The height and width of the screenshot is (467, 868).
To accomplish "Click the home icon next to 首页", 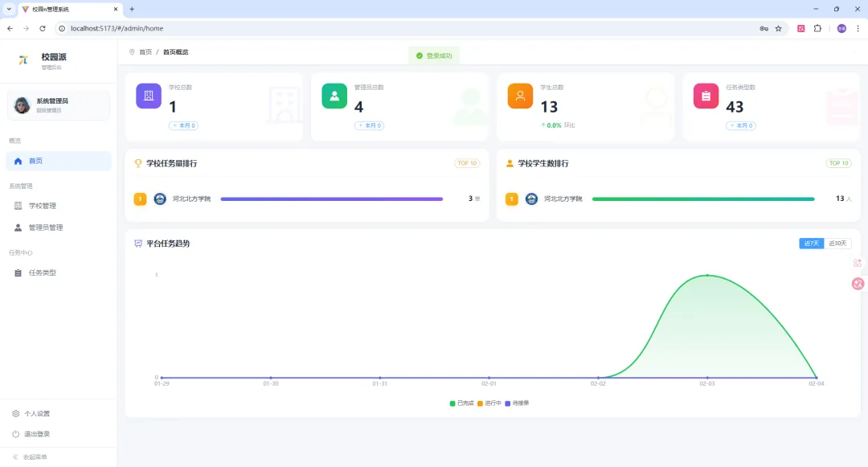I will pyautogui.click(x=18, y=161).
